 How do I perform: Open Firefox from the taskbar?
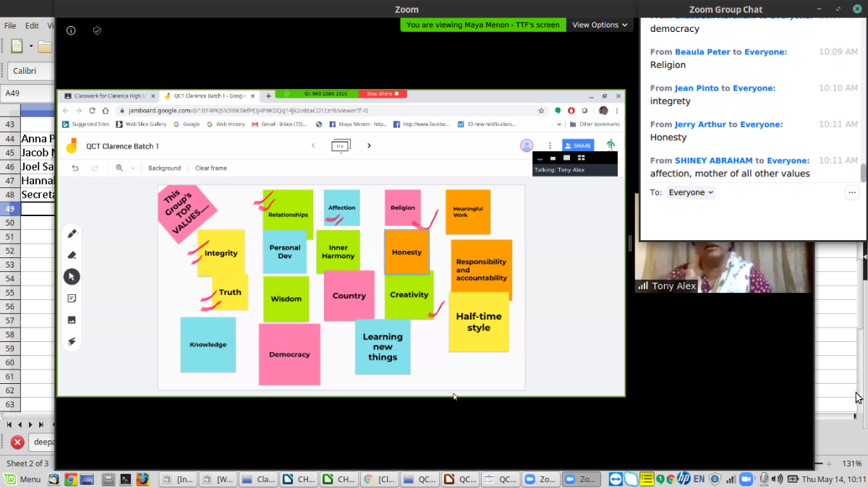[142, 479]
